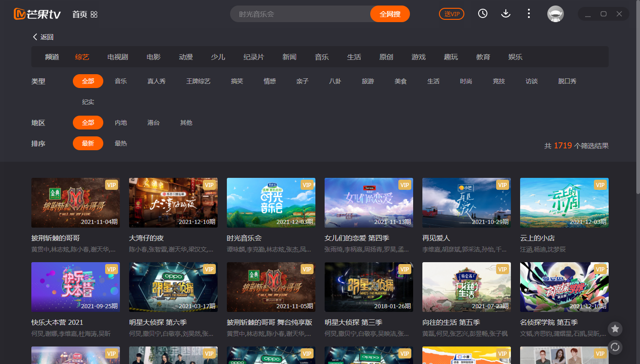Click the 送VIP badge
This screenshot has width=640, height=364.
coord(451,14)
